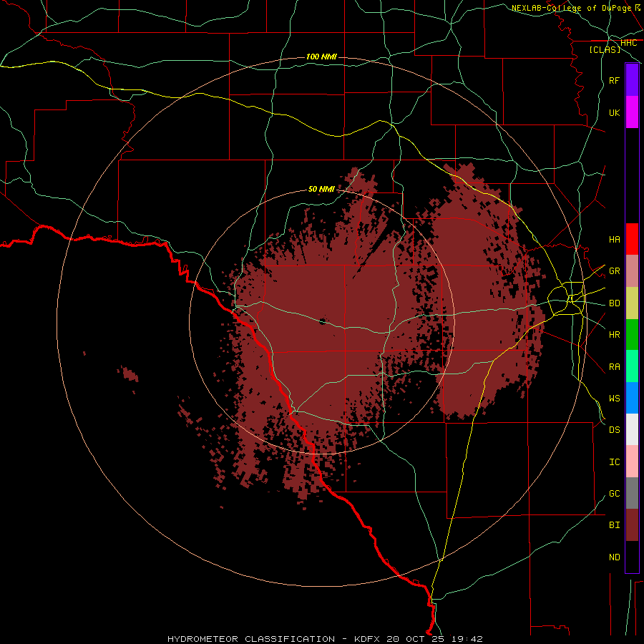Click the HHC product code label
The image size is (644, 644).
[628, 43]
